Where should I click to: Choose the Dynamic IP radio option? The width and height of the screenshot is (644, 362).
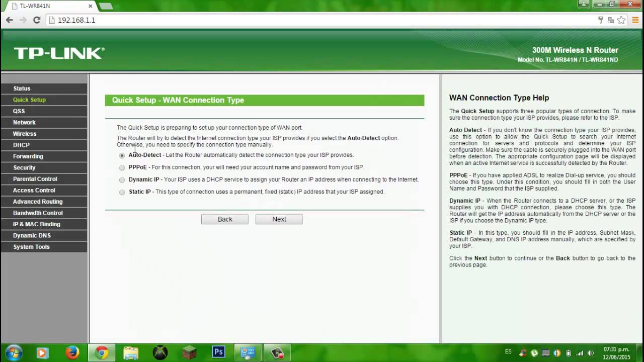(122, 180)
